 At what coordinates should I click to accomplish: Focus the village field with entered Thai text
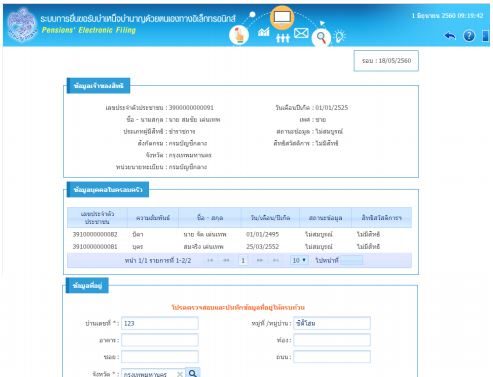pyautogui.click(x=332, y=323)
